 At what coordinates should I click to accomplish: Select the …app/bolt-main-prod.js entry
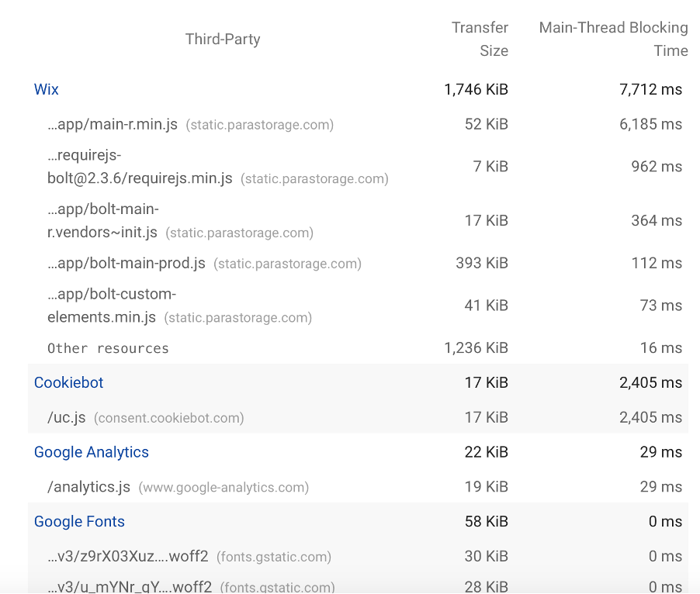(x=204, y=263)
